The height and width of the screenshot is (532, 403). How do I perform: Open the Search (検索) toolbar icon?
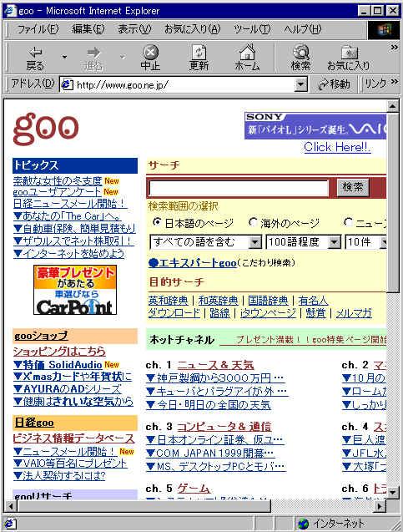(300, 52)
